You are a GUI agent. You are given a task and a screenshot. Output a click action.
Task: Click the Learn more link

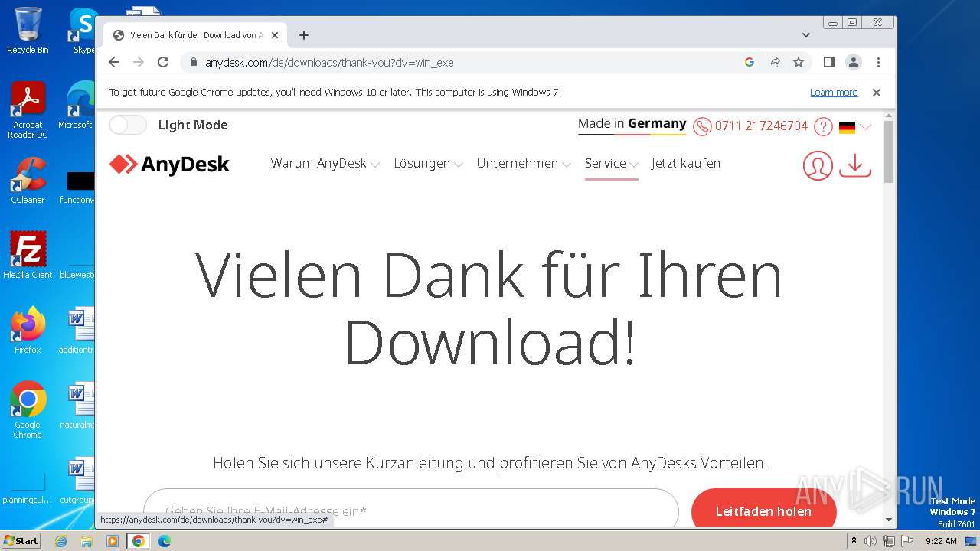[x=834, y=93]
